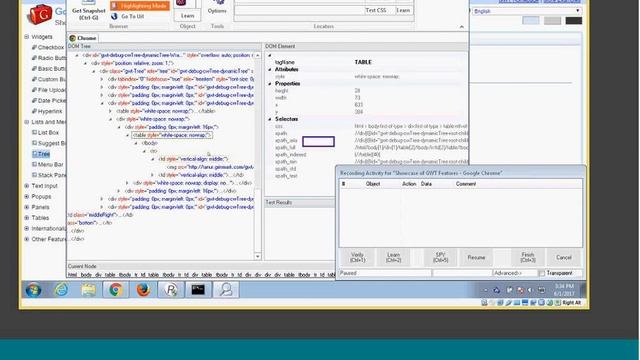Collapse the Properties group in DOM Element
This screenshot has width=640, height=360.
pos(270,84)
